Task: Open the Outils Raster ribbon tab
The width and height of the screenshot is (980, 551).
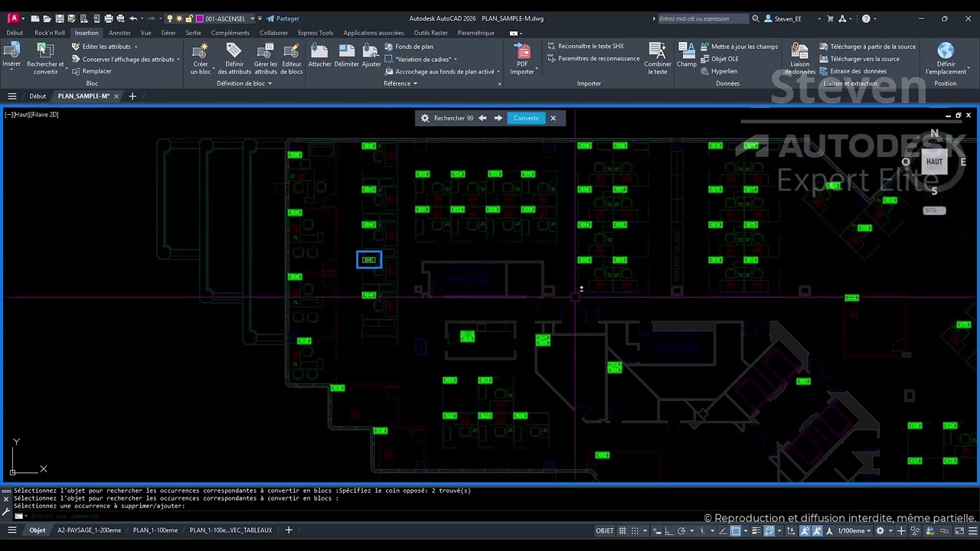Action: pyautogui.click(x=431, y=33)
